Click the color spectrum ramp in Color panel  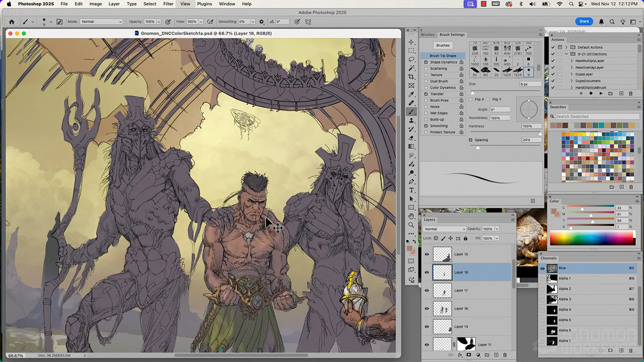(x=591, y=238)
